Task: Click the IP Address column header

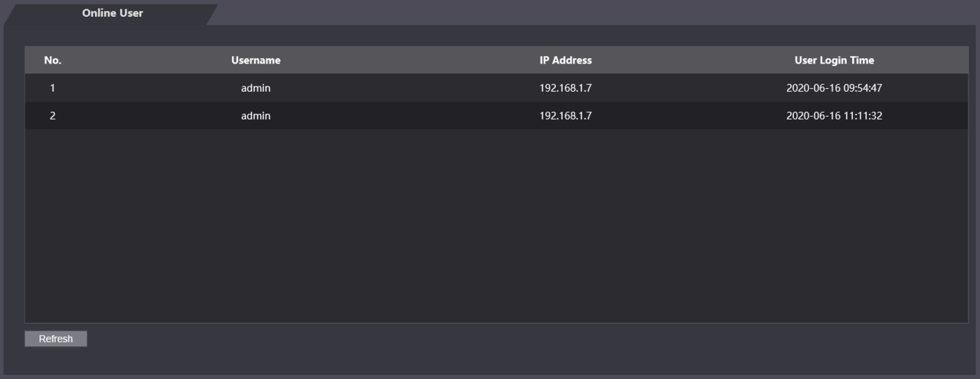Action: point(566,60)
